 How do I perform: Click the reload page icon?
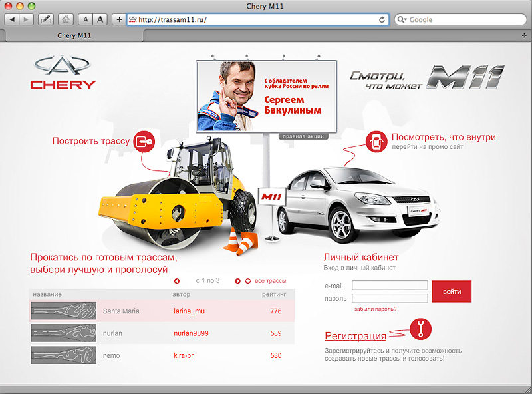click(x=382, y=19)
